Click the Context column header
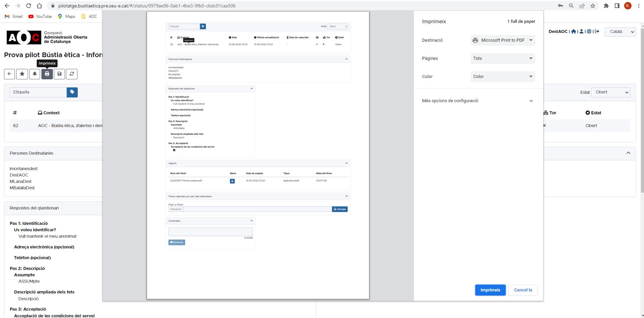 pos(49,113)
